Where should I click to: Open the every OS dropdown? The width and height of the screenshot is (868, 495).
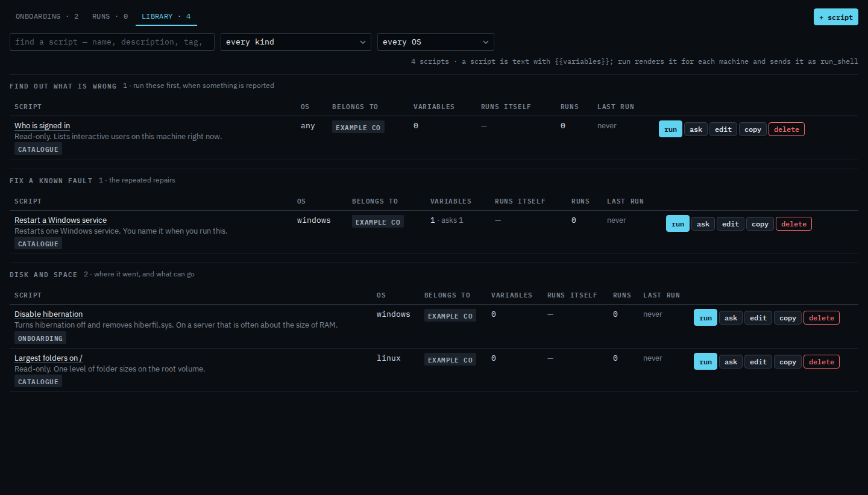[x=436, y=42]
